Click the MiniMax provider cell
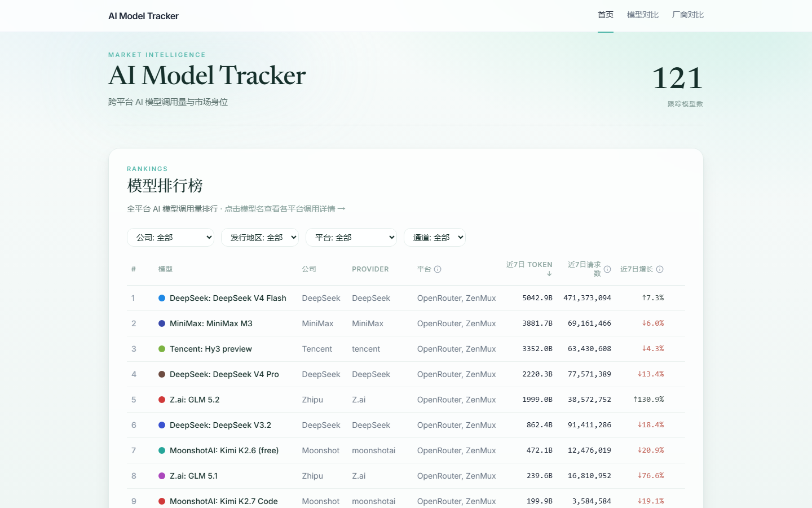This screenshot has width=812, height=508. point(368,323)
